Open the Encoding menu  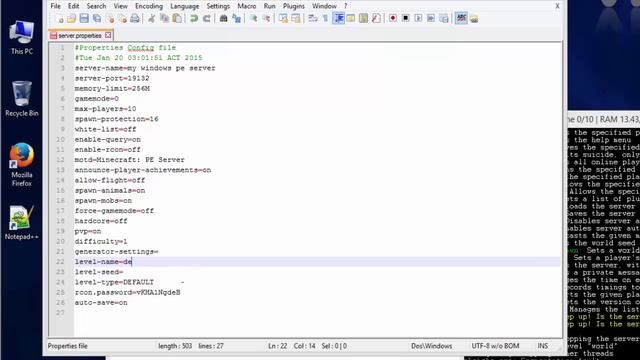pyautogui.click(x=149, y=6)
